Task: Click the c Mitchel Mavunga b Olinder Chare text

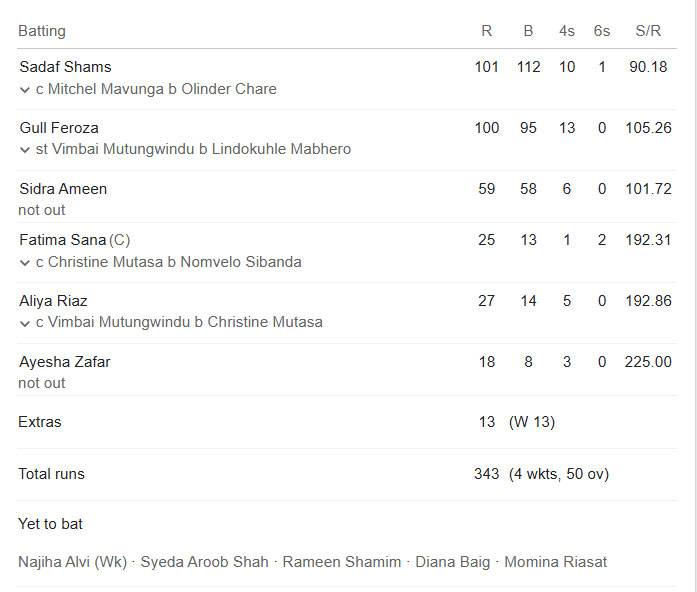Action: pyautogui.click(x=156, y=89)
